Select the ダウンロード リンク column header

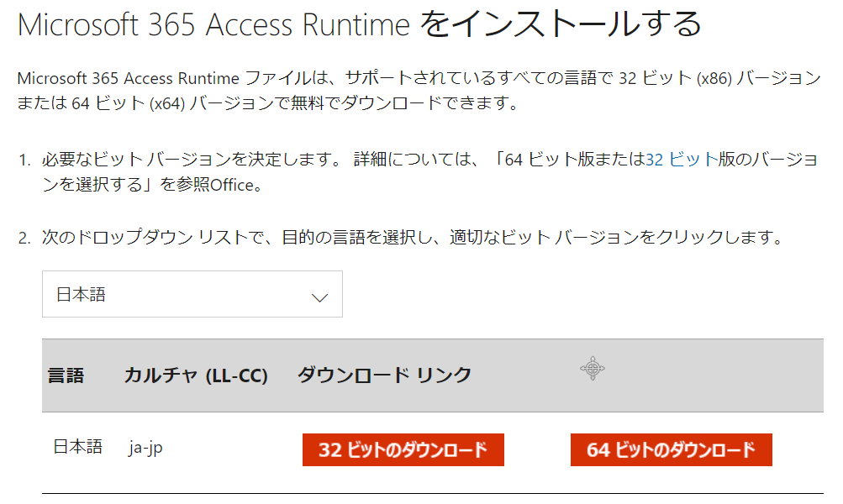384,375
